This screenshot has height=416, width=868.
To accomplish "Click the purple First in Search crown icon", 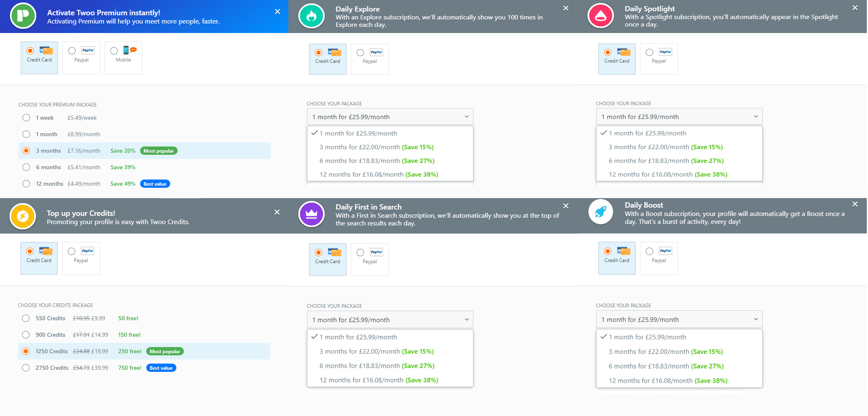I will [x=311, y=214].
